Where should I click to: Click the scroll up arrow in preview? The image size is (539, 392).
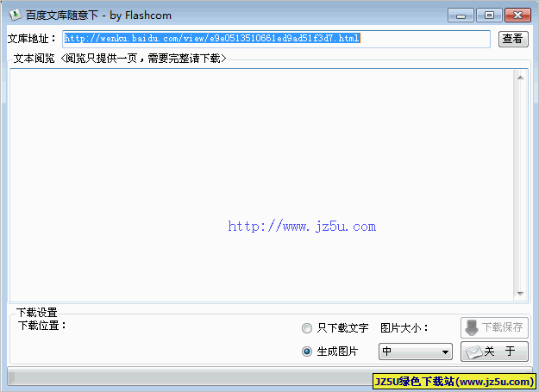point(520,78)
